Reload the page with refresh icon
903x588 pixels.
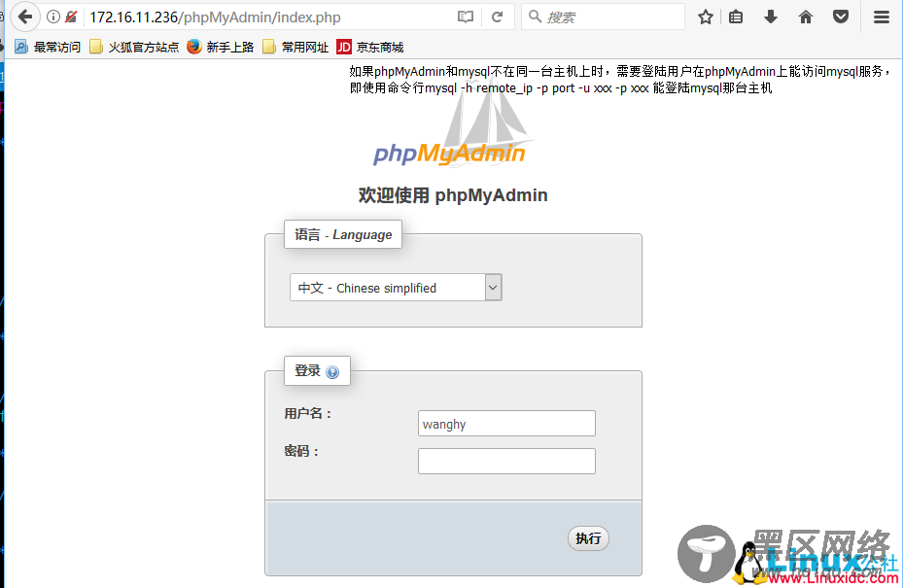[x=497, y=17]
